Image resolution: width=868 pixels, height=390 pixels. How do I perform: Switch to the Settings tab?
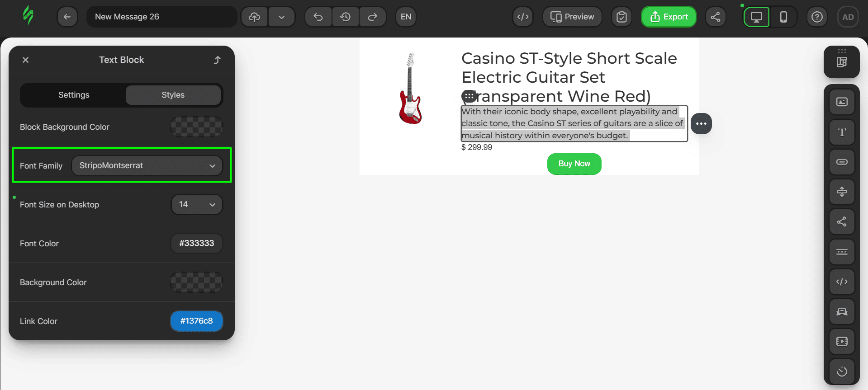pos(74,95)
